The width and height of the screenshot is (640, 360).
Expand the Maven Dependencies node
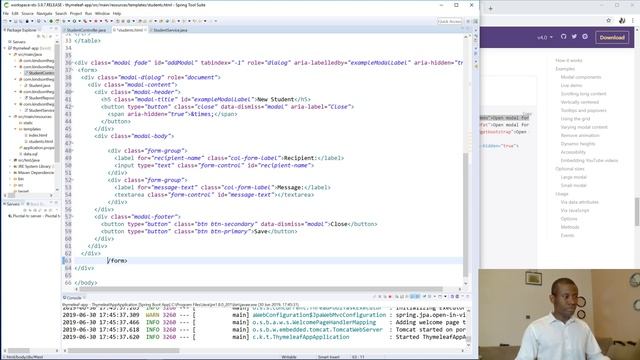tap(10, 173)
